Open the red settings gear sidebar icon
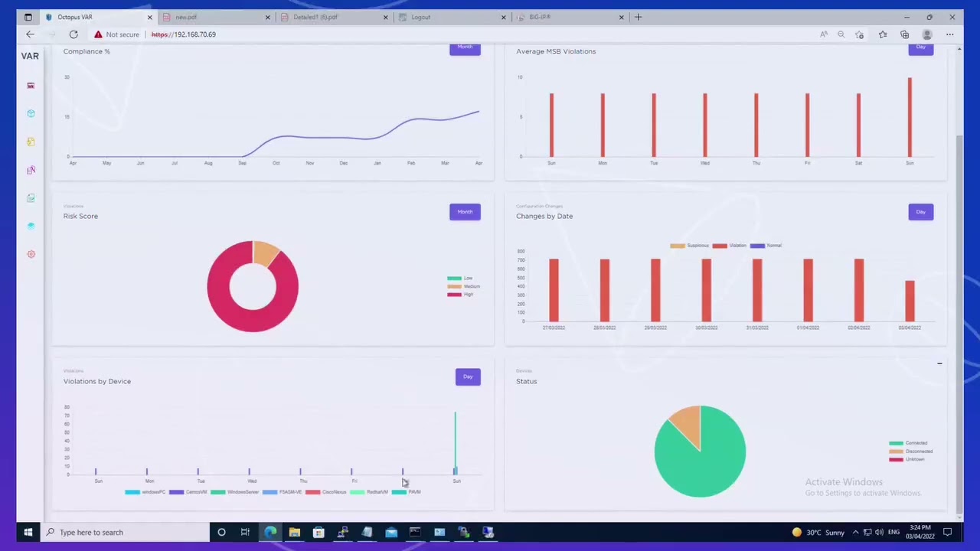The image size is (980, 551). pyautogui.click(x=31, y=254)
